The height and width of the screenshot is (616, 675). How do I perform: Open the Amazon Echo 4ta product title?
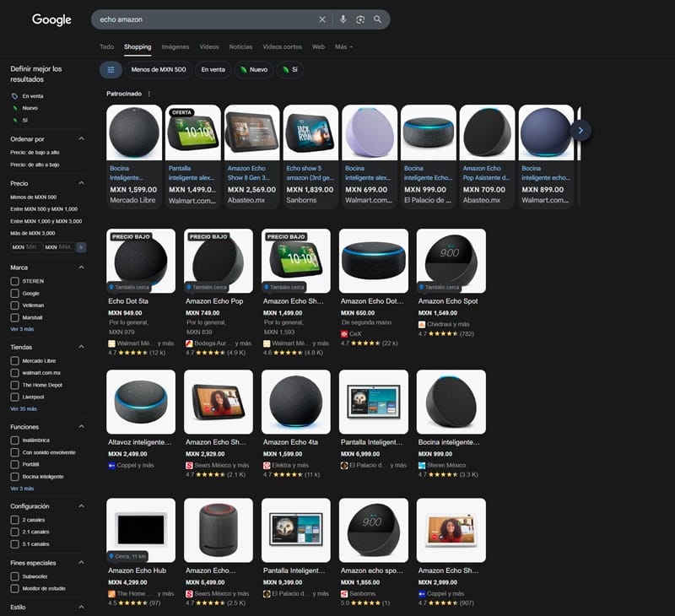point(290,442)
